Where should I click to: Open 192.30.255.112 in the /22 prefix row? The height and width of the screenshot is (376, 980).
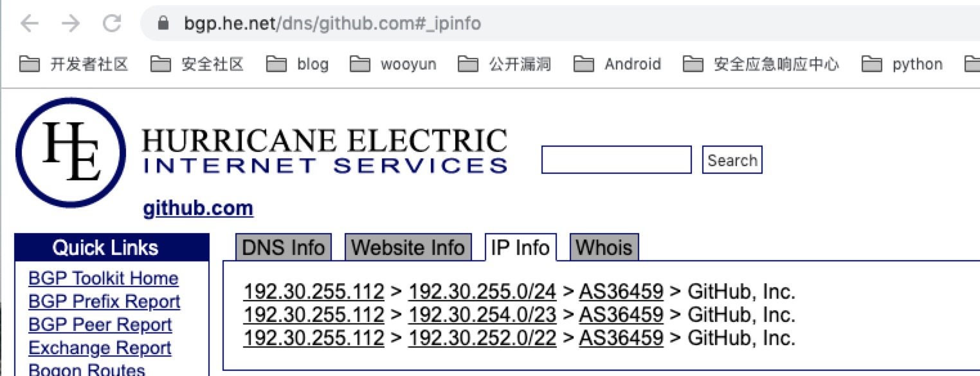click(x=314, y=337)
